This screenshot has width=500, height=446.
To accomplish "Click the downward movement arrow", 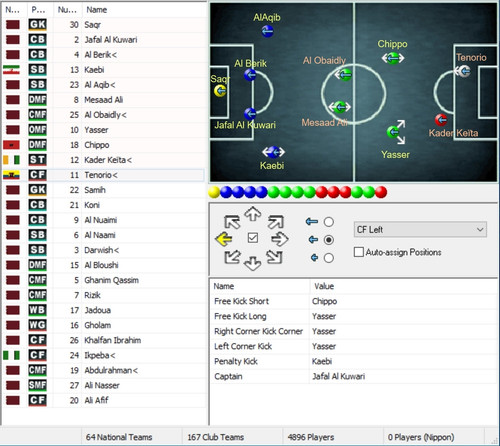I will (x=252, y=263).
